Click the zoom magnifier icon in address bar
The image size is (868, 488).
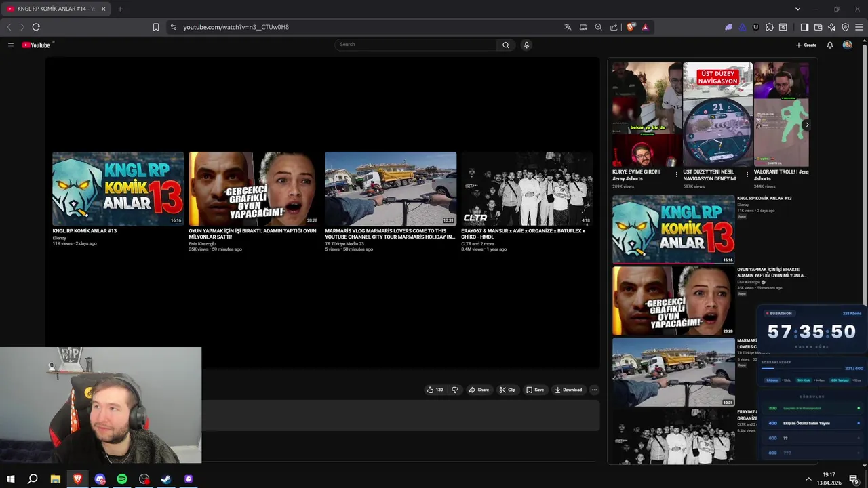tap(598, 27)
